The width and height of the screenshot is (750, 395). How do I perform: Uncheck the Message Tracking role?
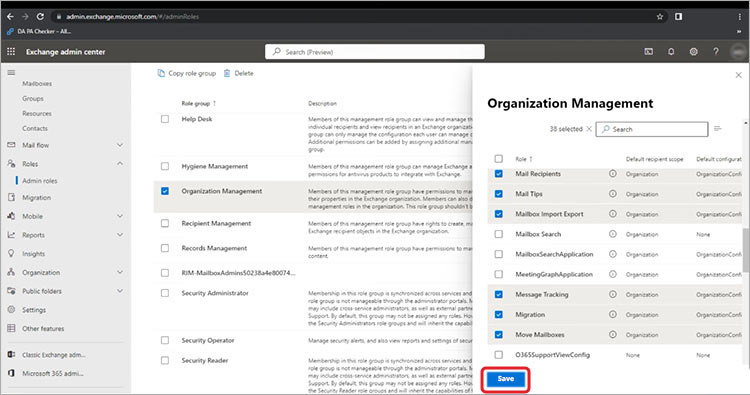(498, 294)
